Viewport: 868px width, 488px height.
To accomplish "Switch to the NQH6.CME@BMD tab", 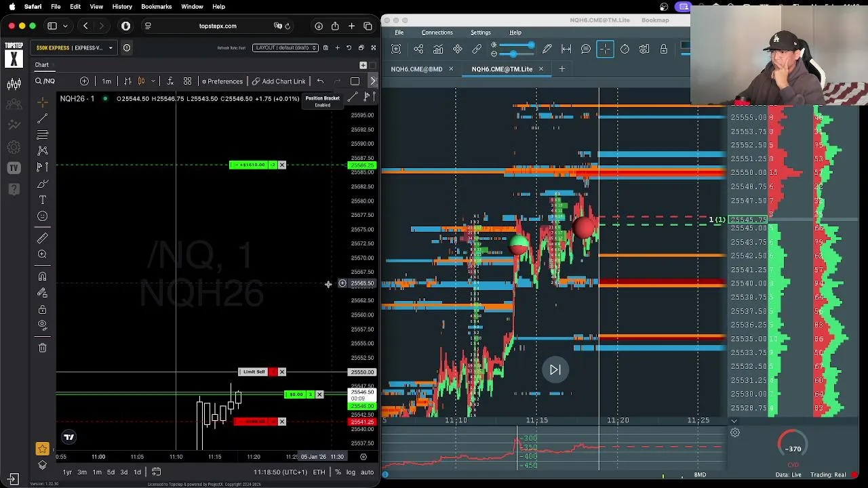I will pyautogui.click(x=416, y=69).
